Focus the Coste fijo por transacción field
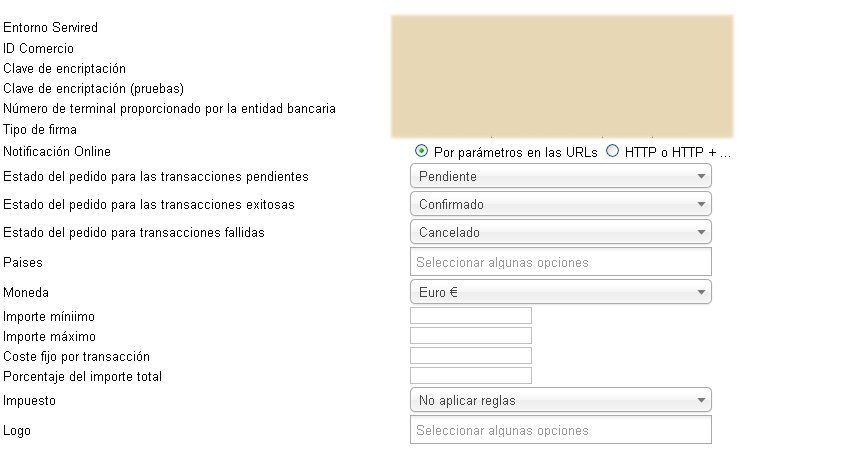This screenshot has width=842, height=457. (x=471, y=356)
